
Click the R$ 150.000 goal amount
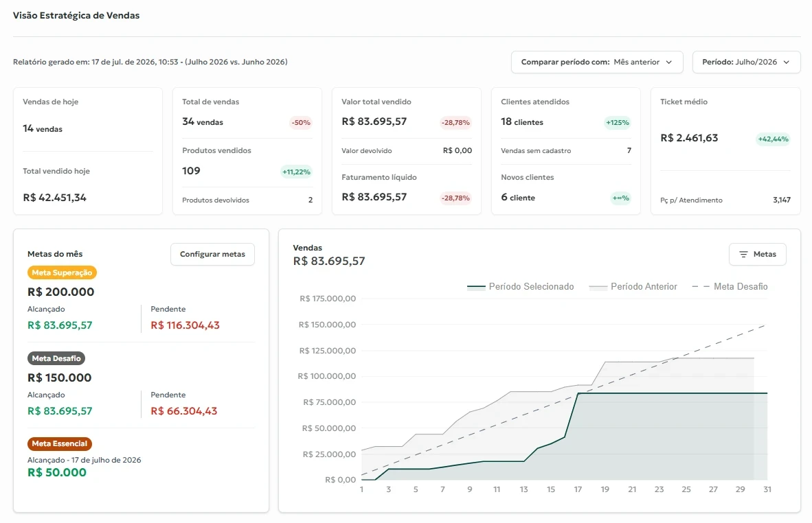pyautogui.click(x=60, y=377)
